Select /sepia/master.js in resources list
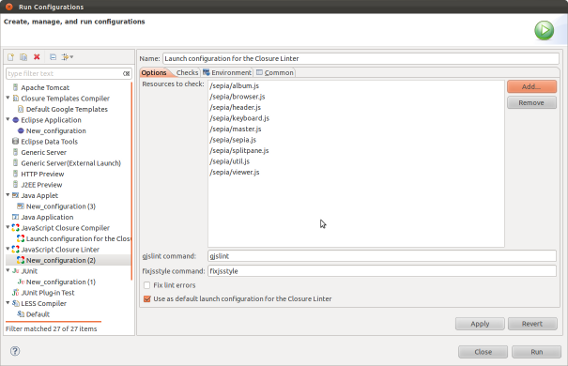Screen dimensions: 568x366 (235, 129)
